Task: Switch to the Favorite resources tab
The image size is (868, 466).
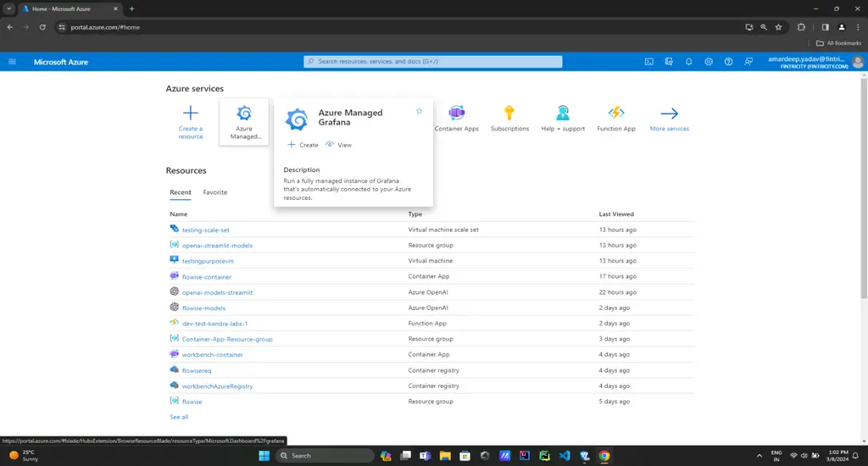Action: (214, 192)
